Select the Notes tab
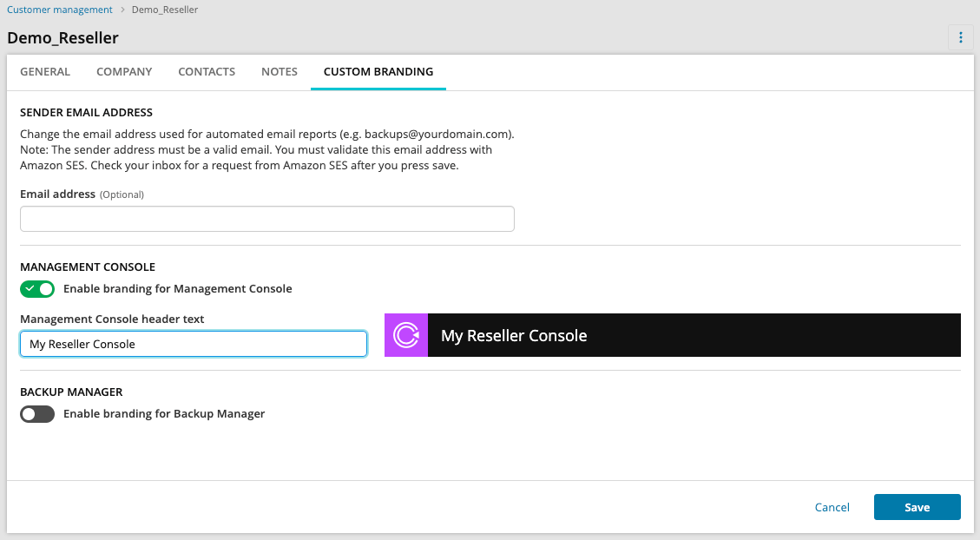This screenshot has height=540, width=980. click(280, 72)
